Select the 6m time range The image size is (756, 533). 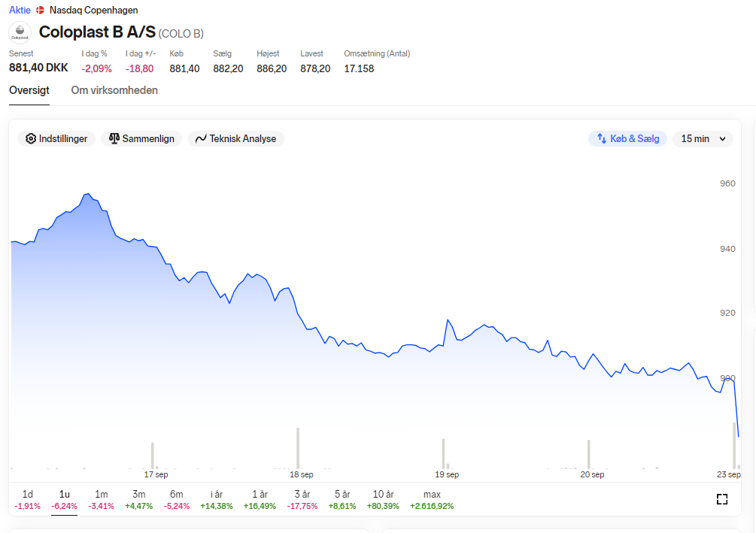pyautogui.click(x=177, y=500)
